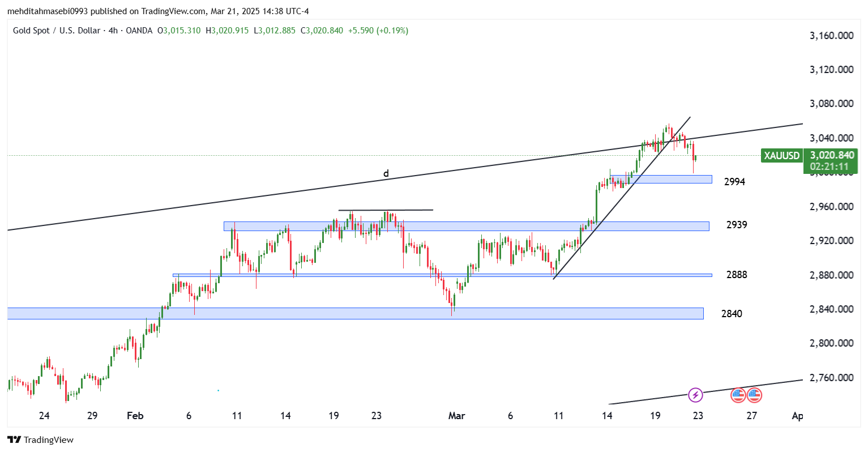Click the open value O3,015.310
Screen dimensions: 868x452
179,31
